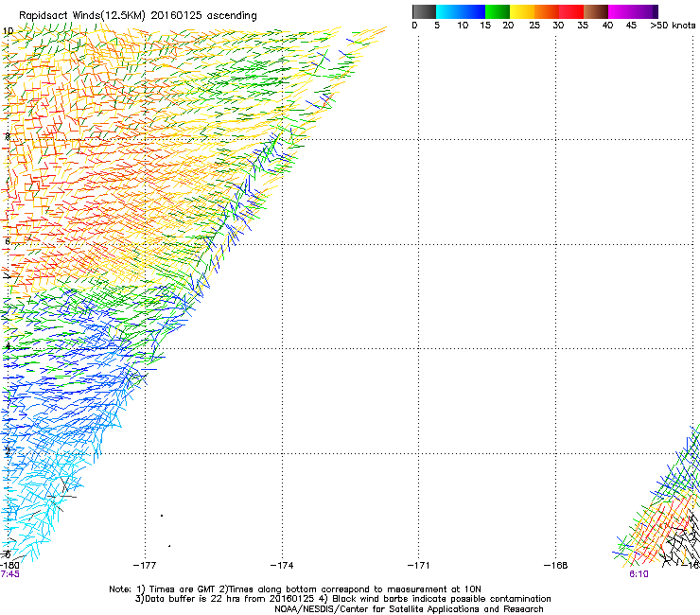This screenshot has height=615, width=700.
Task: Click the '45' label under the color bar
Action: pyautogui.click(x=631, y=26)
